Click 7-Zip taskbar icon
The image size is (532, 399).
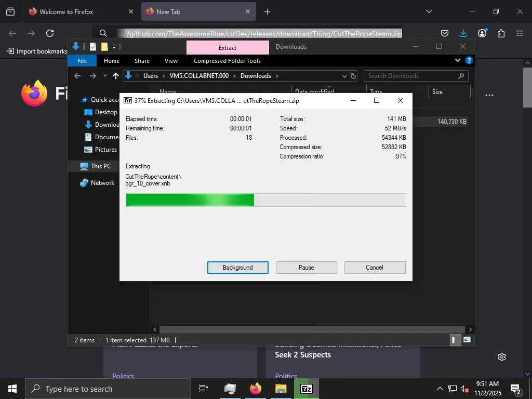[307, 389]
